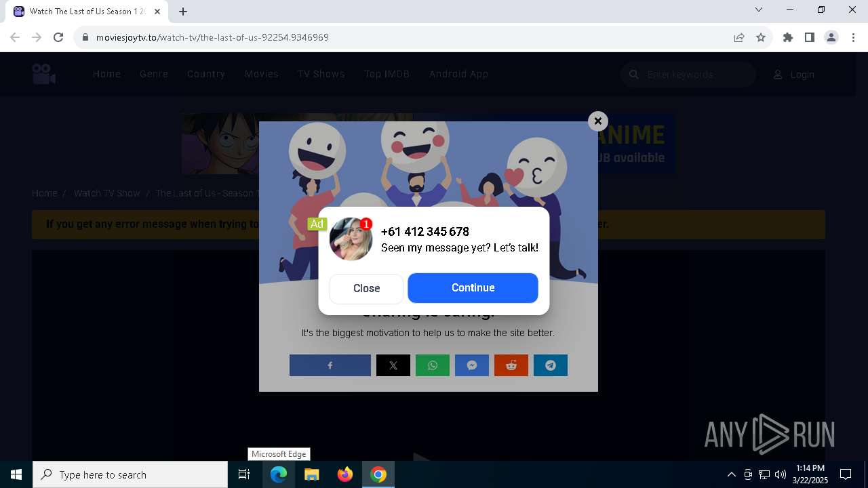Open the Genre menu
Viewport: 868px width, 488px height.
[154, 74]
